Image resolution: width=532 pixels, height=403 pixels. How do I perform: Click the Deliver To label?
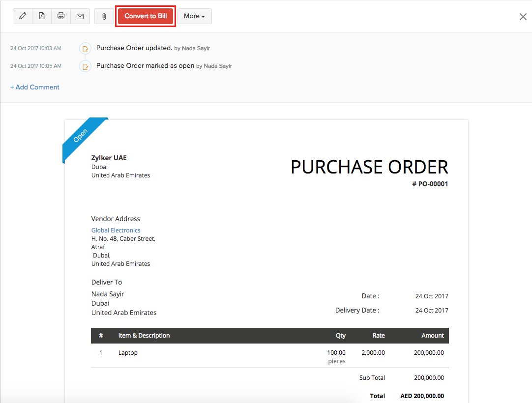click(x=107, y=282)
